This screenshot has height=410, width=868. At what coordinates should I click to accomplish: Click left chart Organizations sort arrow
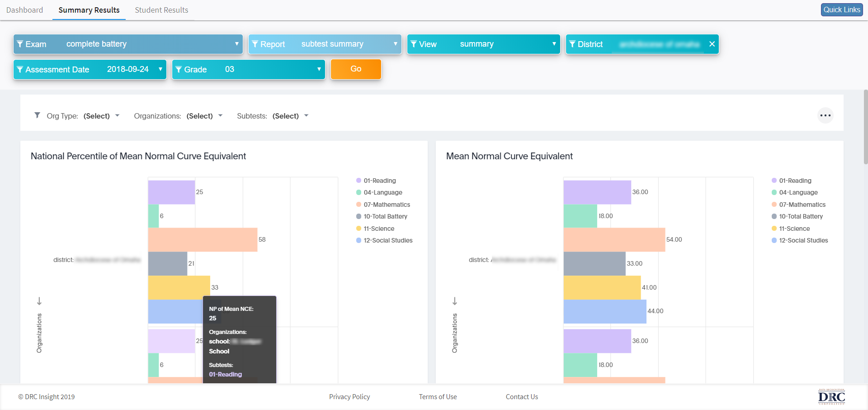39,301
